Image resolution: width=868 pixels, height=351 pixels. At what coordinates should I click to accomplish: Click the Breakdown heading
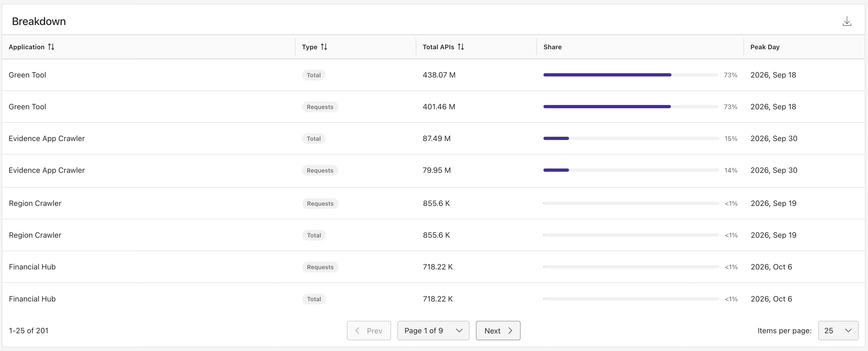(39, 21)
